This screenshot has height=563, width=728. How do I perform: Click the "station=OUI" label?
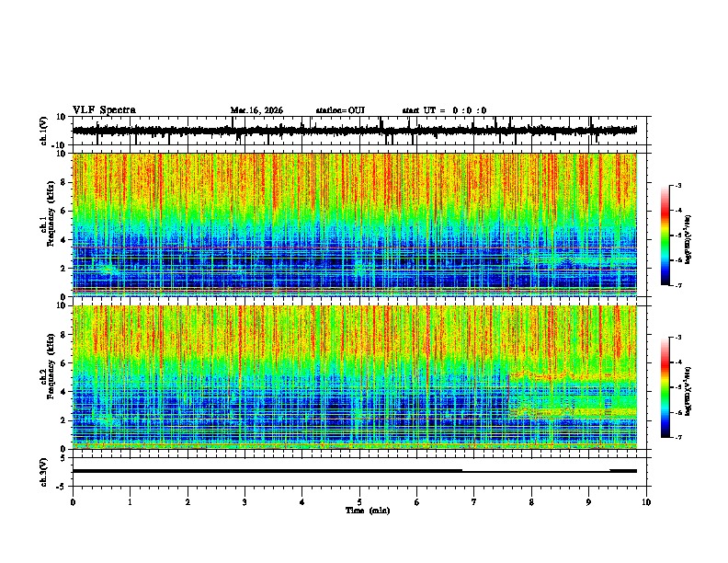[340, 110]
